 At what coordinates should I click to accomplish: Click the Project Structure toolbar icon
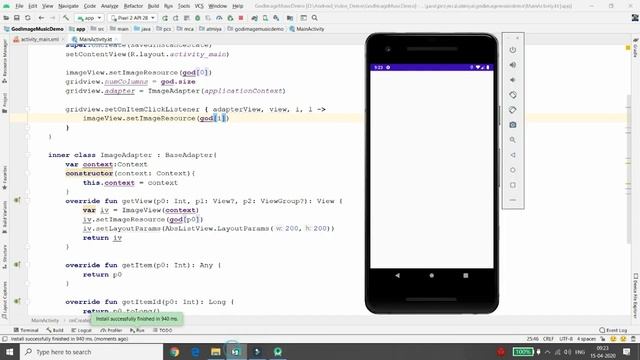click(x=290, y=18)
